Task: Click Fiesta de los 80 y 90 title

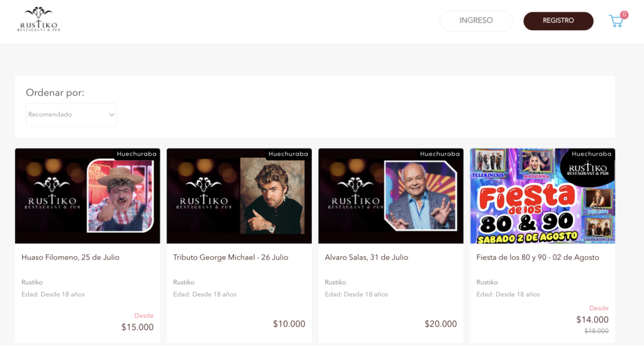Action: click(x=537, y=257)
